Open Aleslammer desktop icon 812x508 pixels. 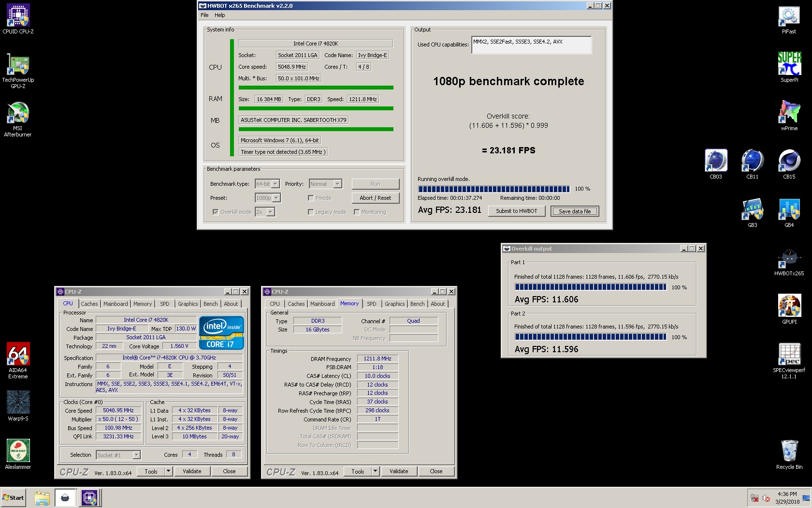pos(18,454)
